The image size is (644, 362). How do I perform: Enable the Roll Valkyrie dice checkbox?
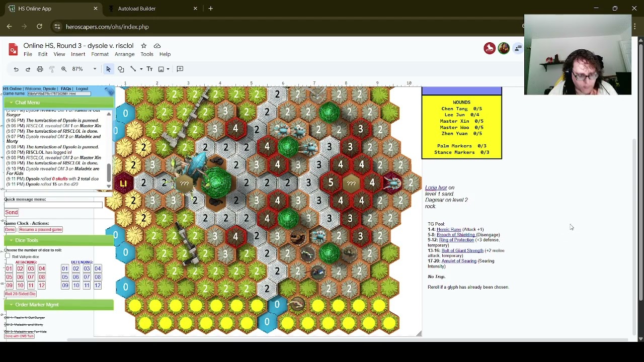(8, 256)
